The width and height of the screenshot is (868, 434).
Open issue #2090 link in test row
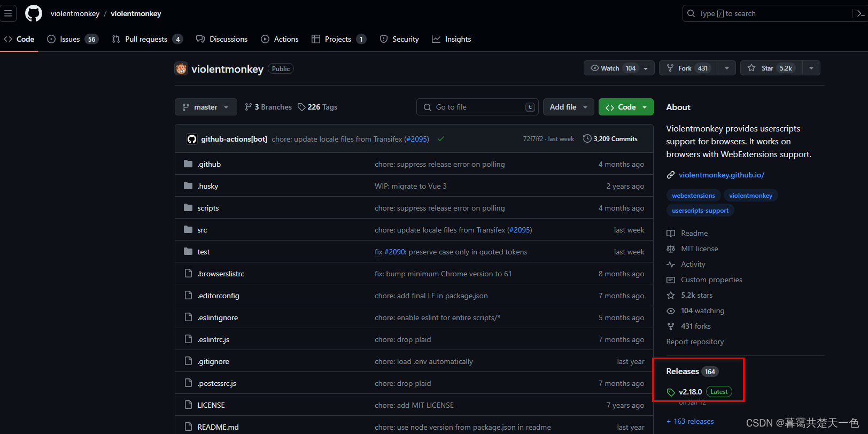point(396,252)
